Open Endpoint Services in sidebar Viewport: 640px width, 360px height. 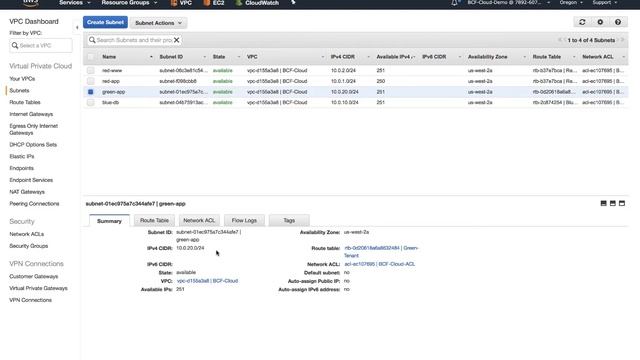31,180
